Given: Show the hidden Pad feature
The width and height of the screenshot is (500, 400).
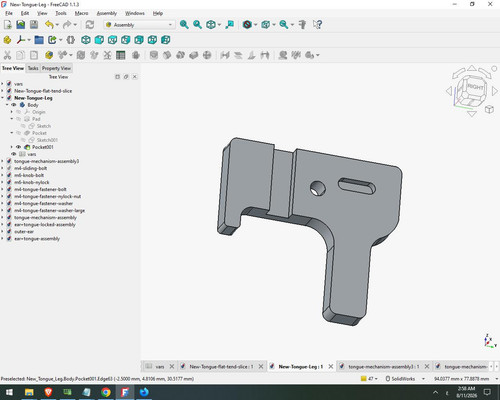Looking at the screenshot, I should point(19,119).
